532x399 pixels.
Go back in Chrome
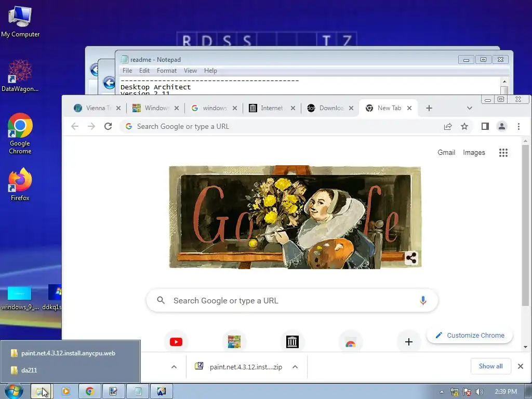[75, 126]
